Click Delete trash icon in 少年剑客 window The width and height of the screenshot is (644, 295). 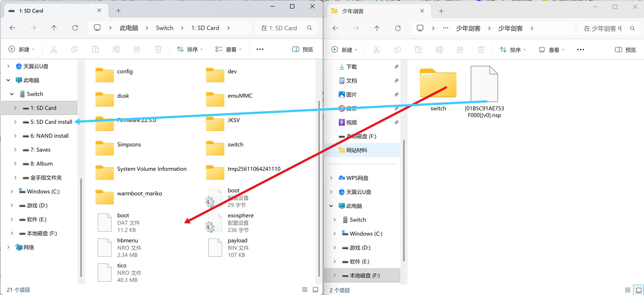481,50
